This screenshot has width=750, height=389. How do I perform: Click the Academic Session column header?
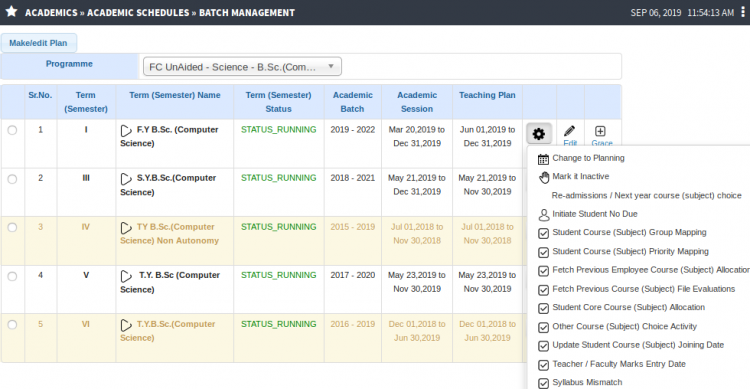[417, 102]
